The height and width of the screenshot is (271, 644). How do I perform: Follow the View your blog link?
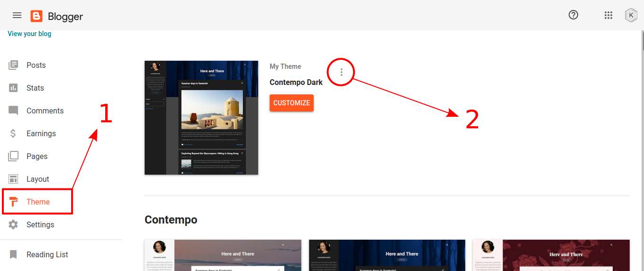tap(29, 34)
